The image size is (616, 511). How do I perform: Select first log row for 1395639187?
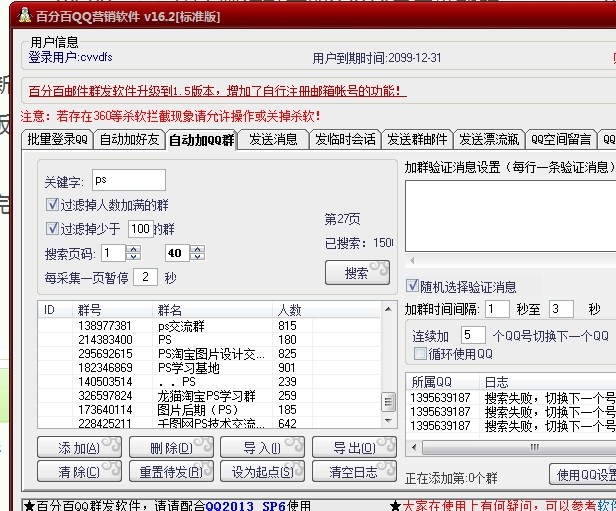(511, 398)
